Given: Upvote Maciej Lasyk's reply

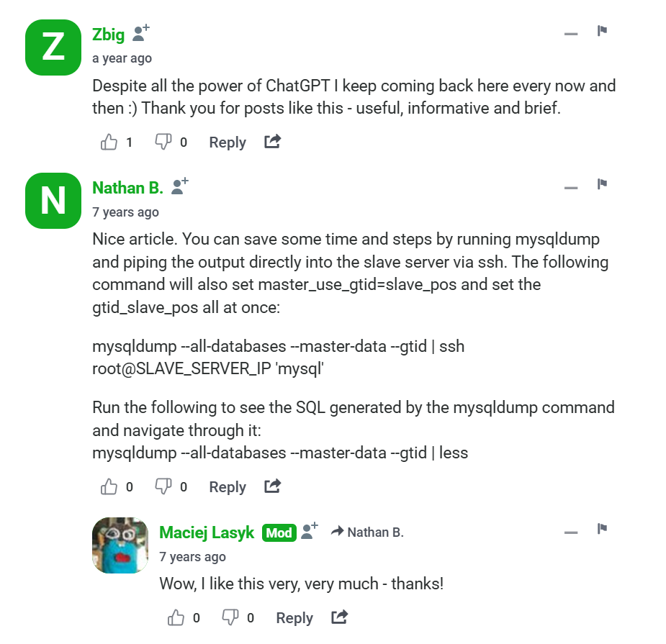Looking at the screenshot, I should (x=176, y=618).
